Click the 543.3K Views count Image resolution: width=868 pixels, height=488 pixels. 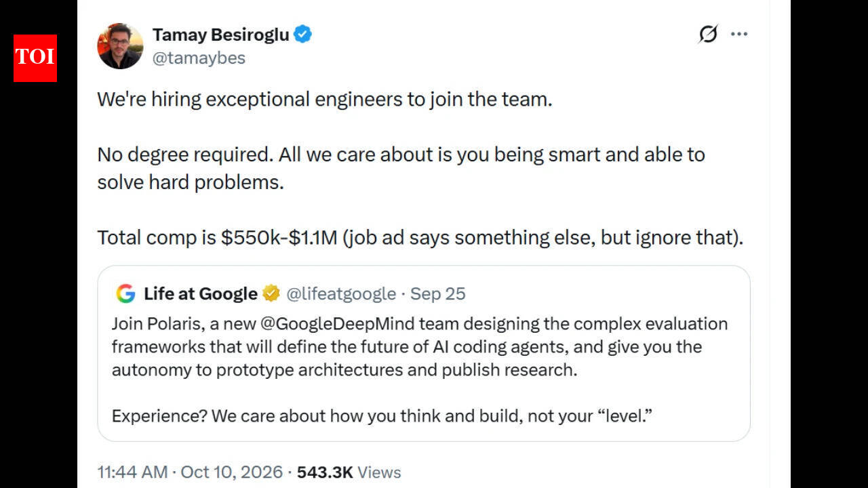[x=349, y=472]
